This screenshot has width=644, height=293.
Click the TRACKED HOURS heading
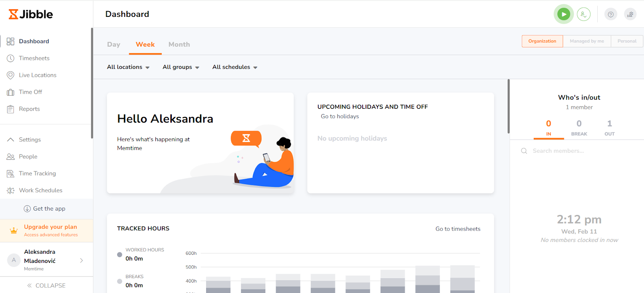pos(143,228)
